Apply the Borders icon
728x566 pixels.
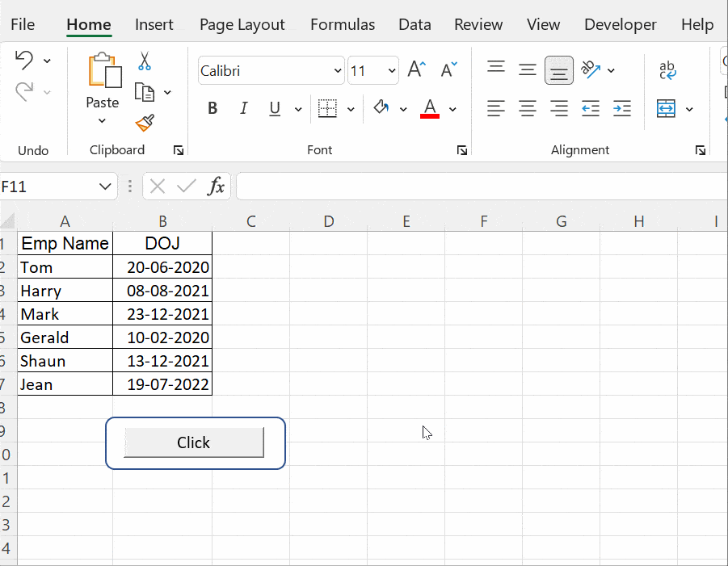click(327, 108)
